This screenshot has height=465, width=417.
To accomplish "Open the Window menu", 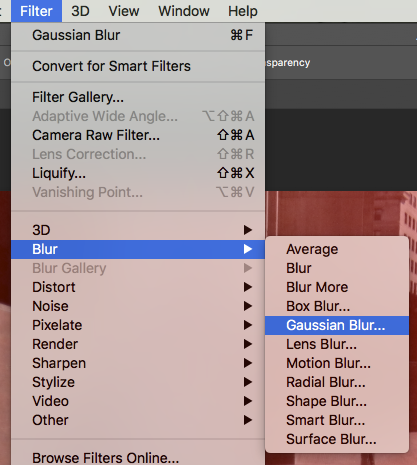I will (184, 11).
